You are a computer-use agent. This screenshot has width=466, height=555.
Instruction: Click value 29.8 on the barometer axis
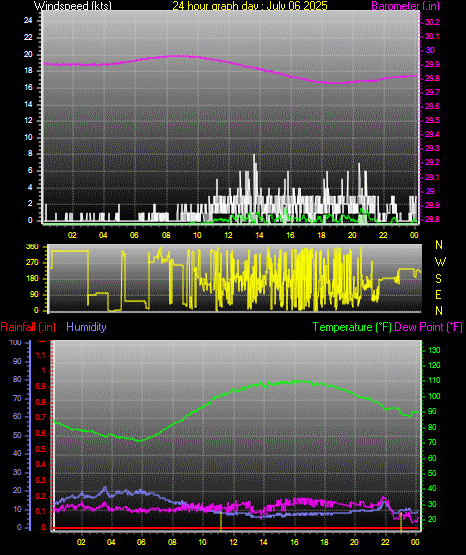point(432,78)
